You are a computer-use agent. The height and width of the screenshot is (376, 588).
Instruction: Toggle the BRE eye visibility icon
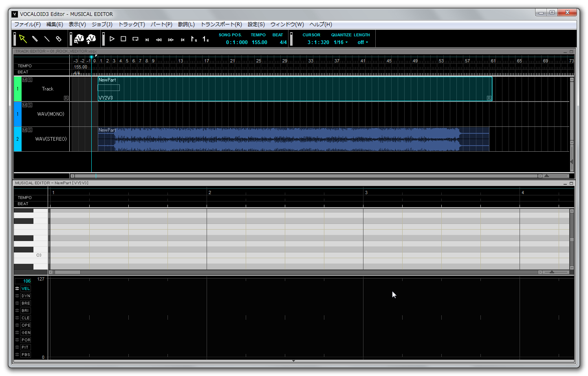pyautogui.click(x=17, y=303)
